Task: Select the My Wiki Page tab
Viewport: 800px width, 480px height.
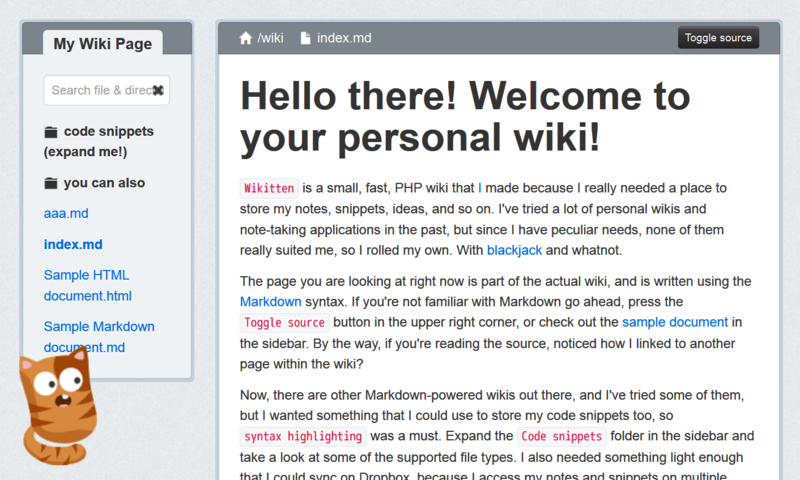Action: click(103, 43)
